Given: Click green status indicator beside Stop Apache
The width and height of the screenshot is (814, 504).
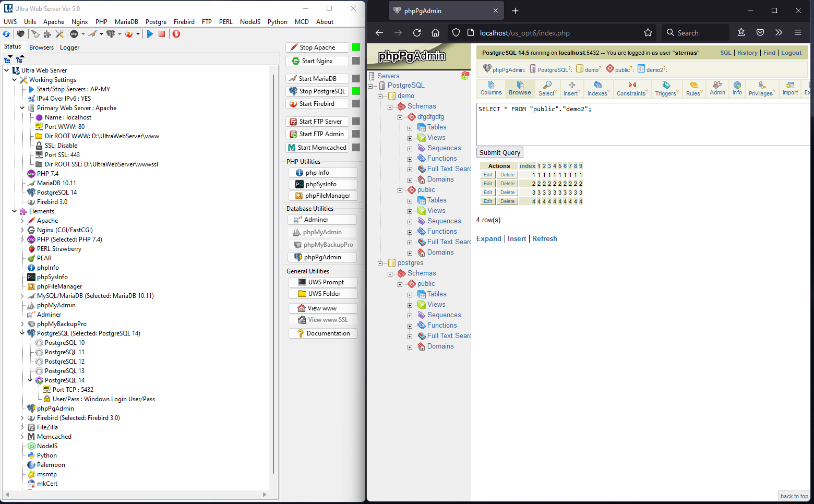Looking at the screenshot, I should coord(356,47).
